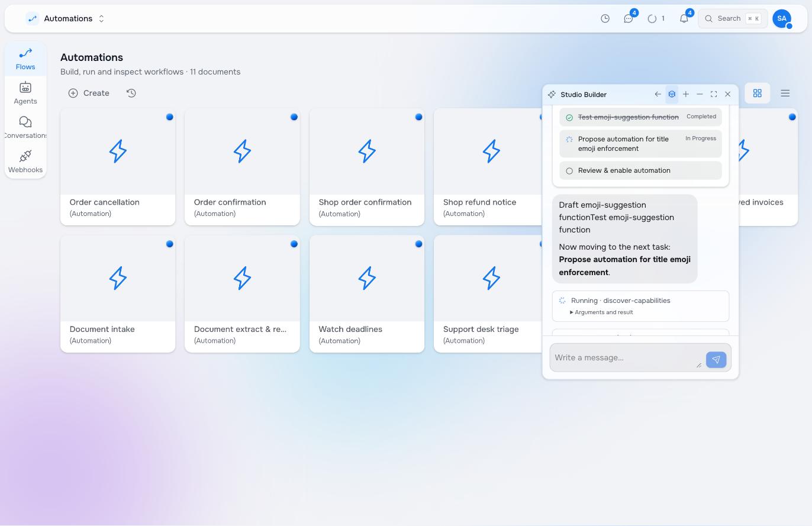Image resolution: width=812 pixels, height=526 pixels.
Task: Open the Document extract automation card
Action: point(242,294)
